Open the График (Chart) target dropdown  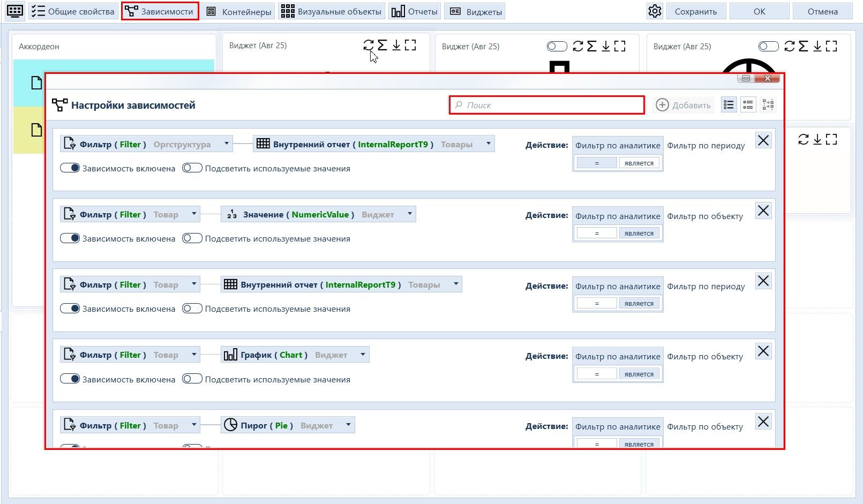click(295, 355)
